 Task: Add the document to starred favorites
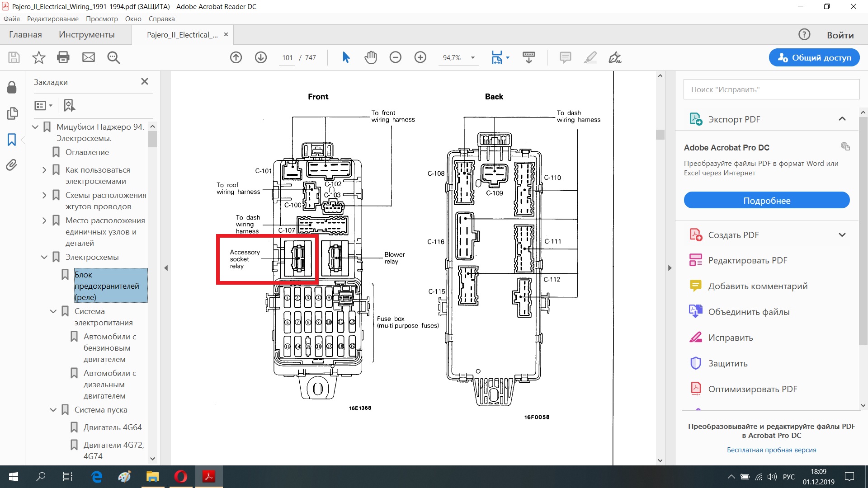pyautogui.click(x=39, y=57)
